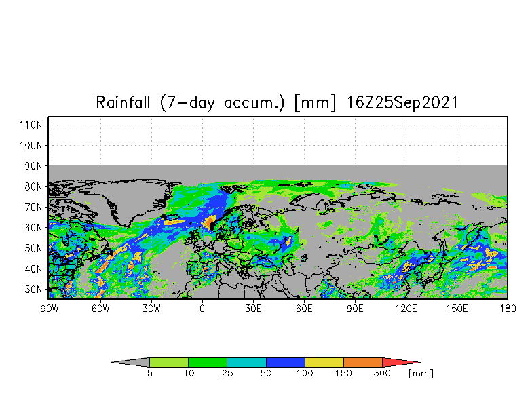532x415 pixels.
Task: Click the latitude label '90N'
Action: point(33,166)
